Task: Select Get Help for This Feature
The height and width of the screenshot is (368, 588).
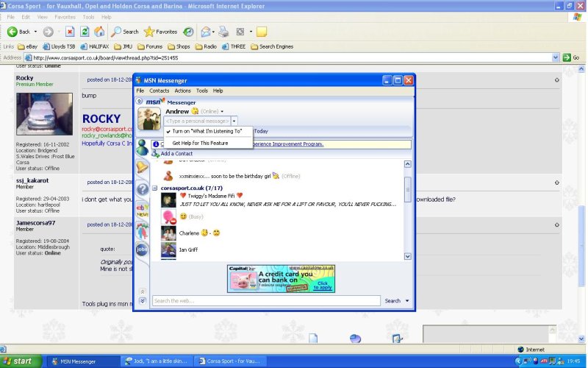Action: click(x=208, y=143)
